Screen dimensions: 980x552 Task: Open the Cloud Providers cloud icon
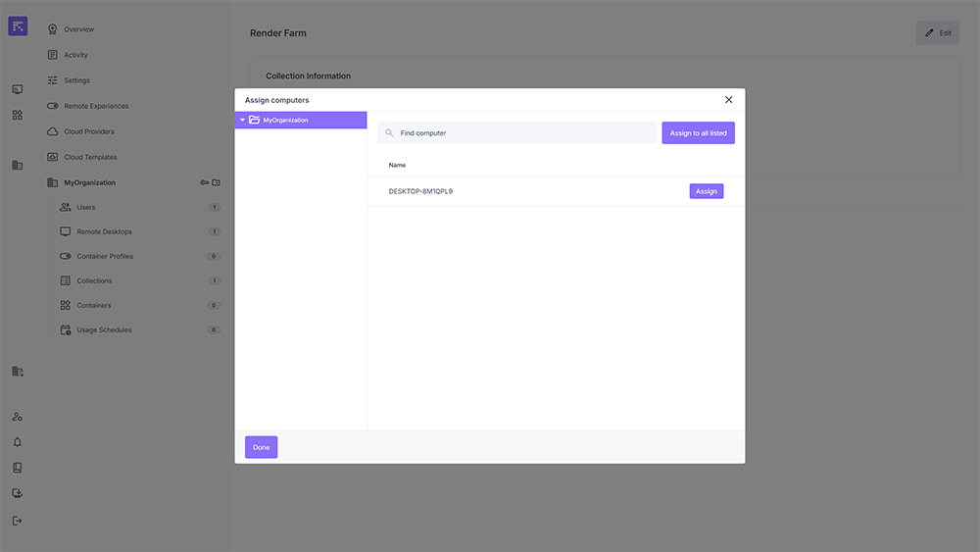[x=53, y=131]
